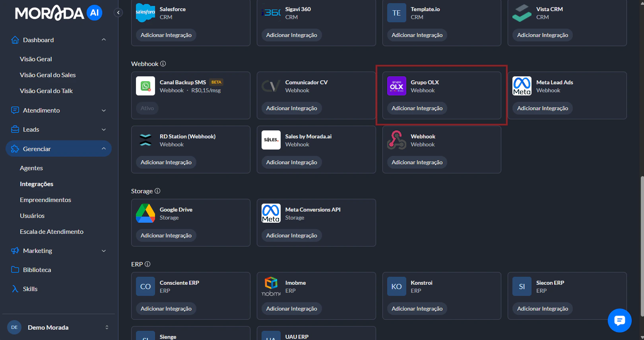Add integration for Grupo OLX
This screenshot has height=340, width=644.
coord(417,108)
